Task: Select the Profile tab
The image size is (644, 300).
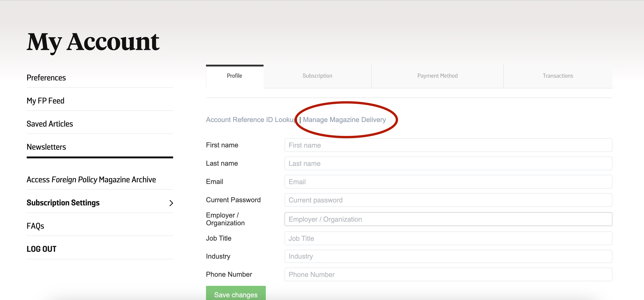Action: click(234, 76)
